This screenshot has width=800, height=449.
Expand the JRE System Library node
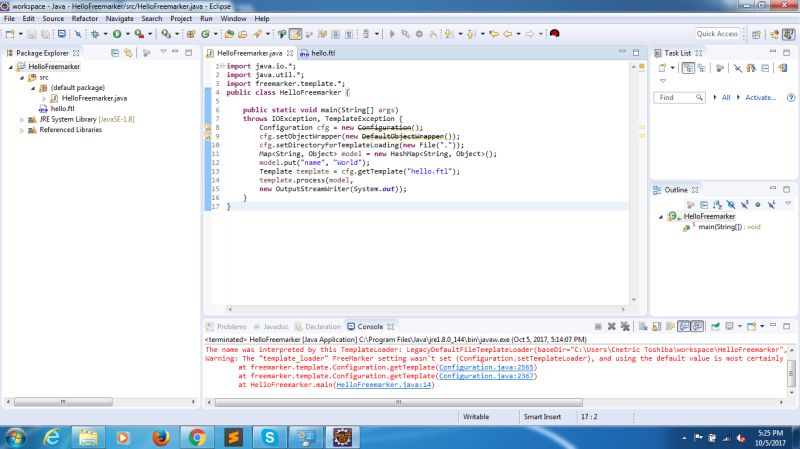point(22,119)
